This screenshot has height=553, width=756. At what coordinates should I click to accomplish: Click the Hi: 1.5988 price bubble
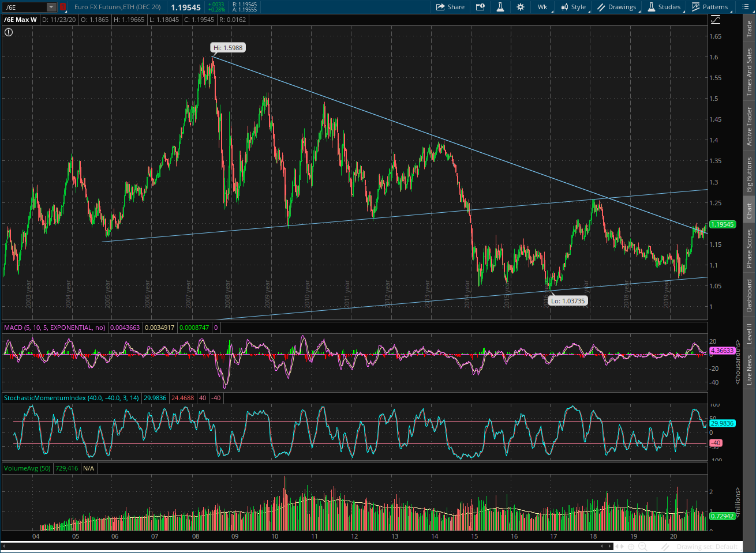click(228, 48)
